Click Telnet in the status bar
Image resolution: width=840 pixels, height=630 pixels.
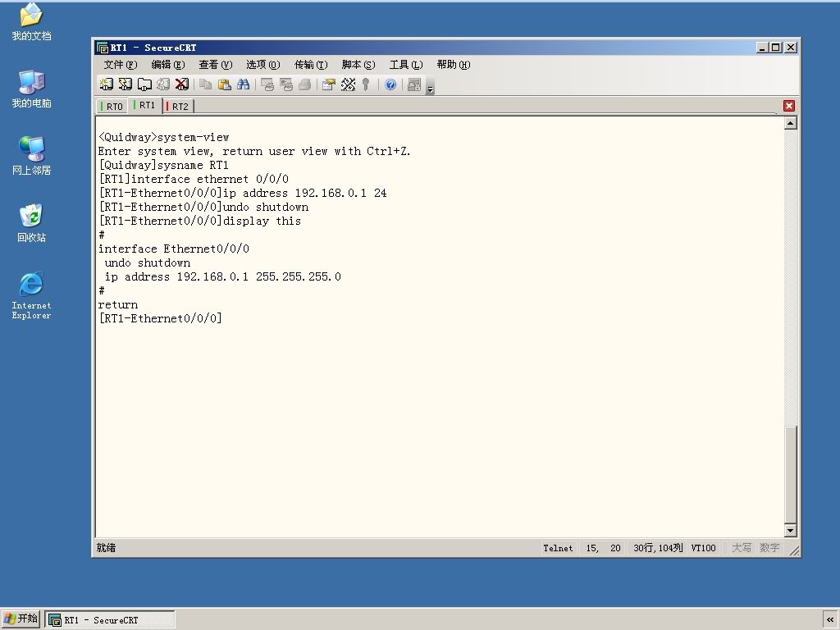[x=558, y=548]
